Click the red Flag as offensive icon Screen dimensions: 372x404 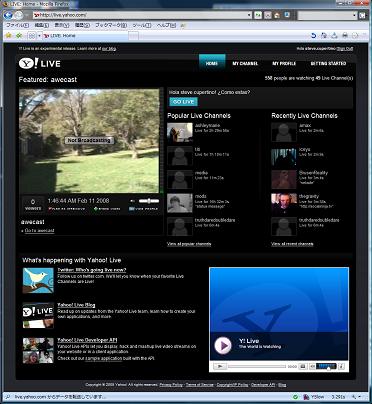pos(50,209)
